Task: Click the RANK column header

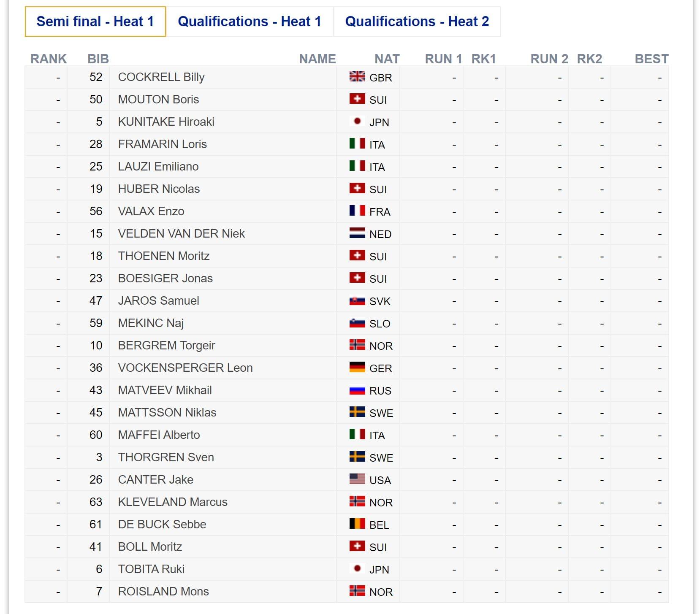Action: [x=49, y=59]
